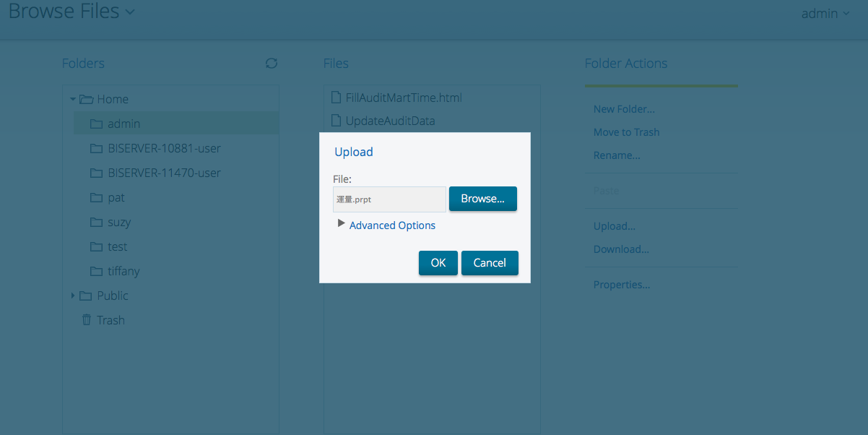Click the greyed-out Paste folder action
Image resolution: width=868 pixels, height=435 pixels.
point(606,191)
